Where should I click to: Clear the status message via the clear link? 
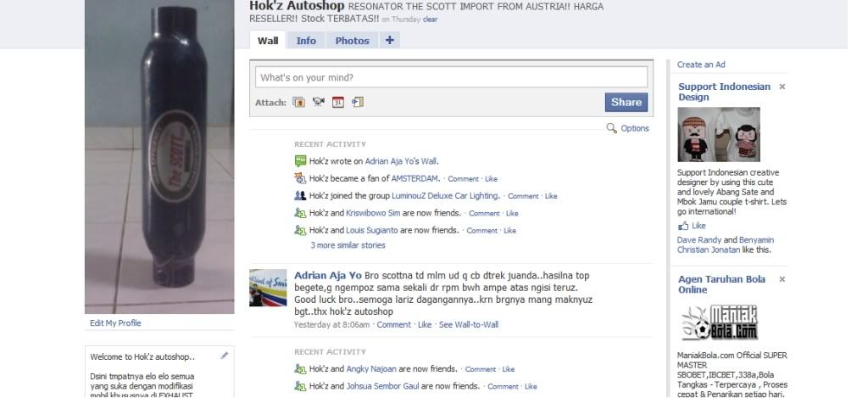point(430,20)
